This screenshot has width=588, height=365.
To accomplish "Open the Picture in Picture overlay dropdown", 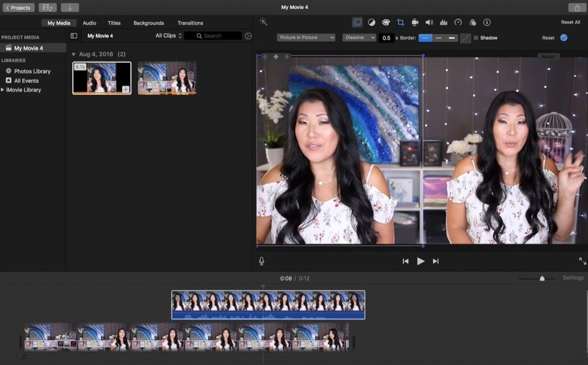I will [306, 37].
